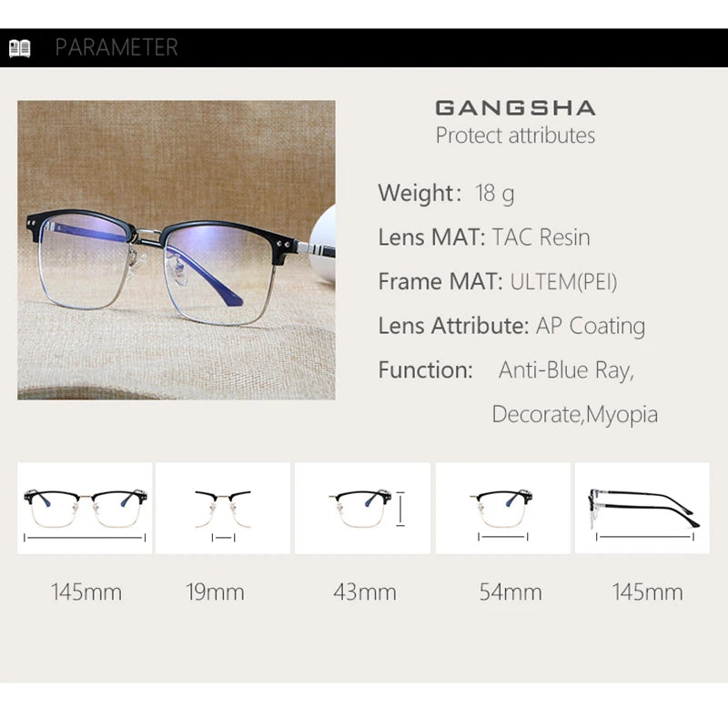
Task: Click the 54mm lens width label
Action: (511, 592)
